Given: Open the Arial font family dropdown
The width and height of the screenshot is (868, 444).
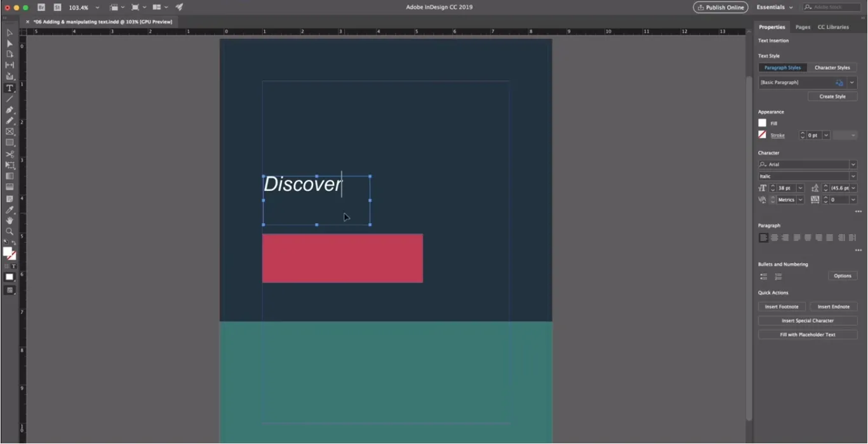Looking at the screenshot, I should click(853, 165).
